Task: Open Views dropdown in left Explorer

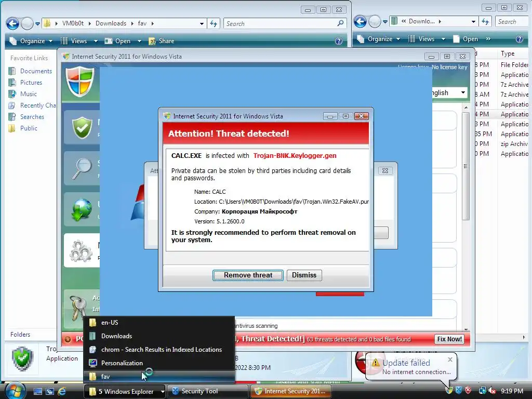Action: point(96,41)
